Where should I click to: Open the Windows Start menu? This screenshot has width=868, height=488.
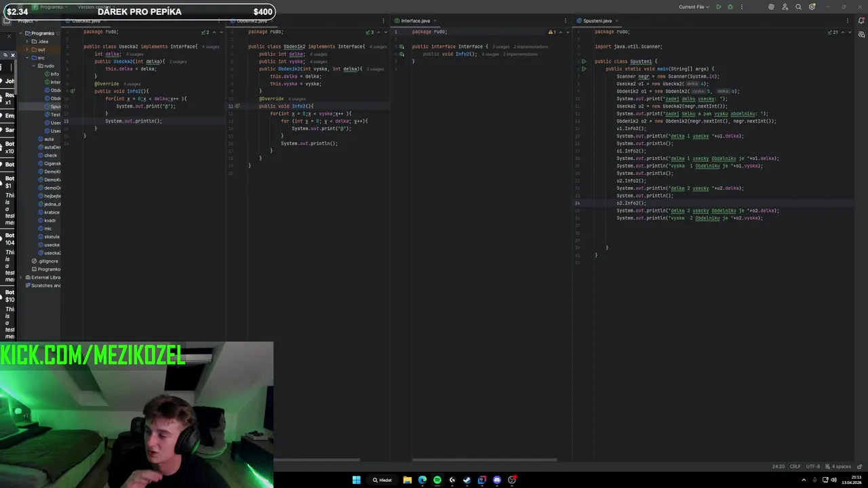(356, 480)
